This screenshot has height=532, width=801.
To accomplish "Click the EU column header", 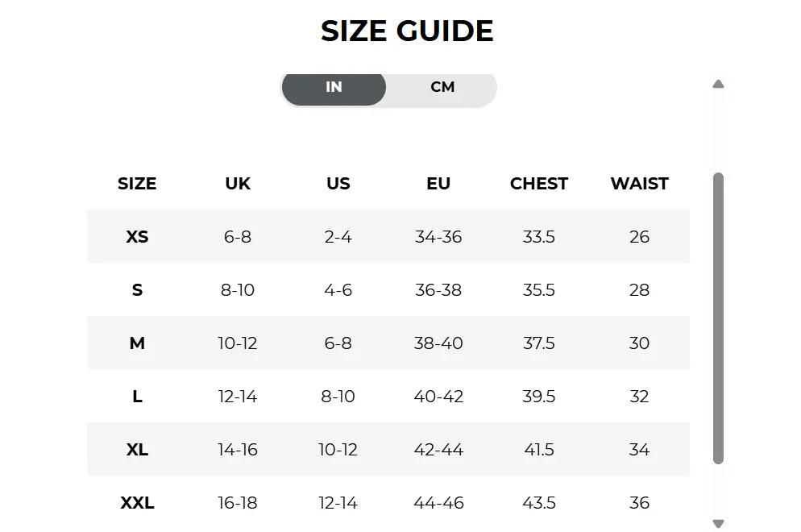I will point(438,184).
